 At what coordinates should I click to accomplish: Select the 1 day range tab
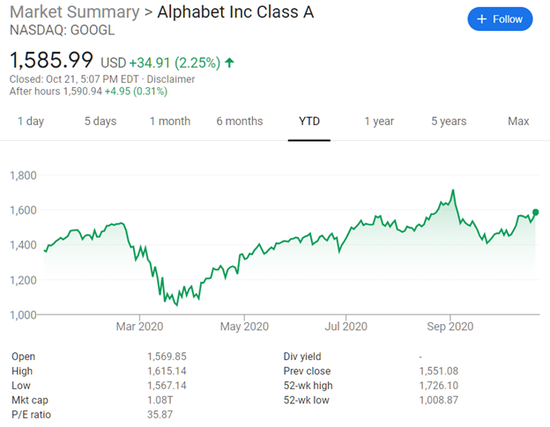31,121
